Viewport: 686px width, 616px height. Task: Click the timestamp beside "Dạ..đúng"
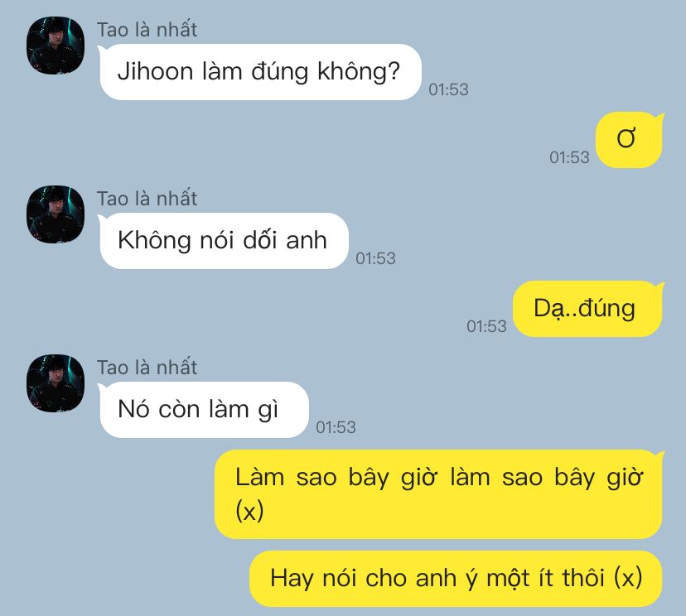pyautogui.click(x=486, y=326)
